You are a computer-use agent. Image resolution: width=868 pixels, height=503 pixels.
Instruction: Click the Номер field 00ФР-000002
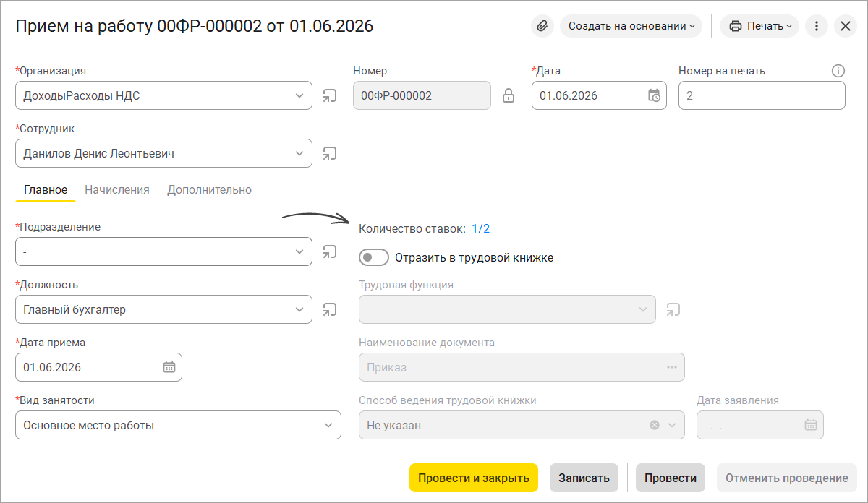coord(422,95)
